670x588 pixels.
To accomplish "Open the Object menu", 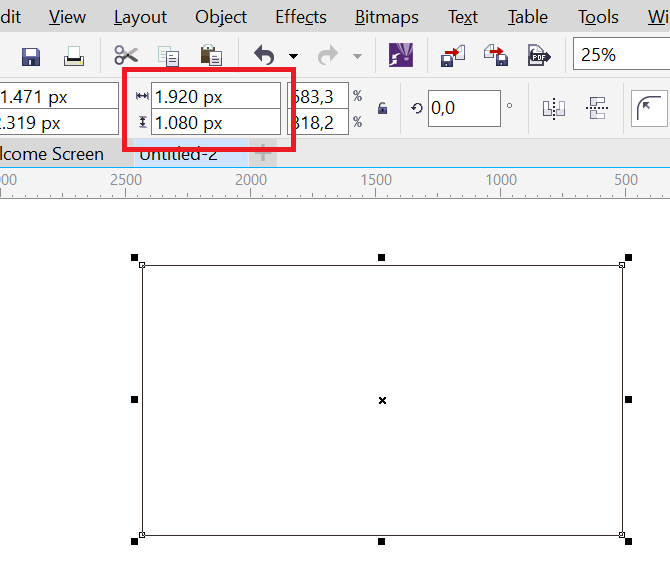I will pyautogui.click(x=221, y=17).
